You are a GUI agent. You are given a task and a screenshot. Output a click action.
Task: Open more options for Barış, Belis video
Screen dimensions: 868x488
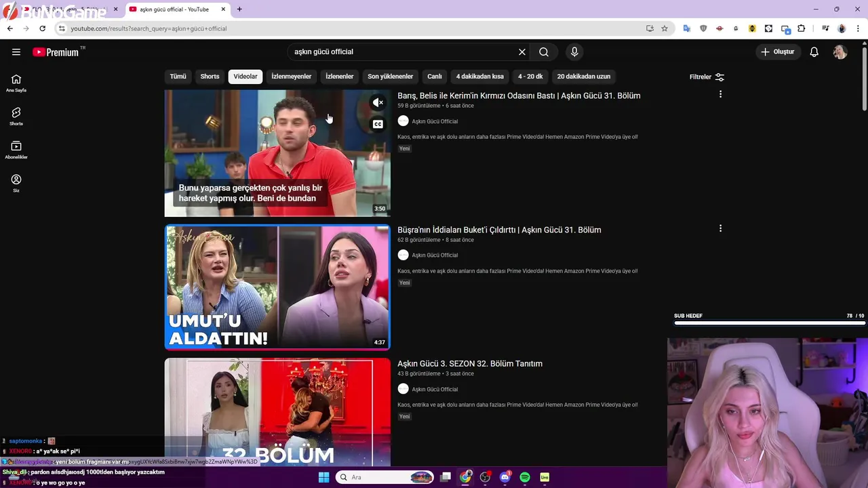(x=720, y=95)
